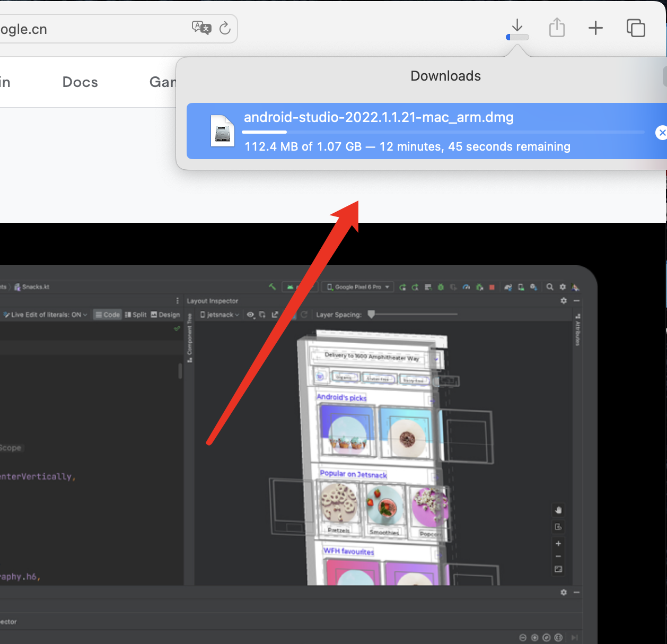The image size is (667, 644).
Task: Click the search magnifier in Android Studio toolbar
Action: coord(550,287)
